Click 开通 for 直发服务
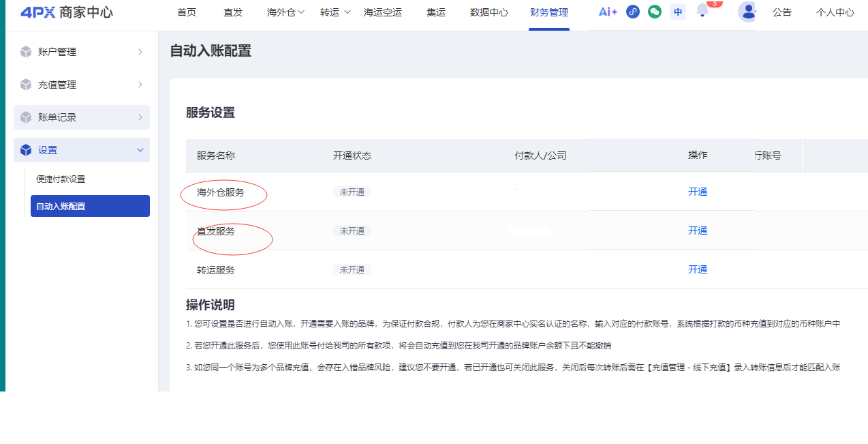Image resolution: width=868 pixels, height=444 pixels. tap(698, 231)
